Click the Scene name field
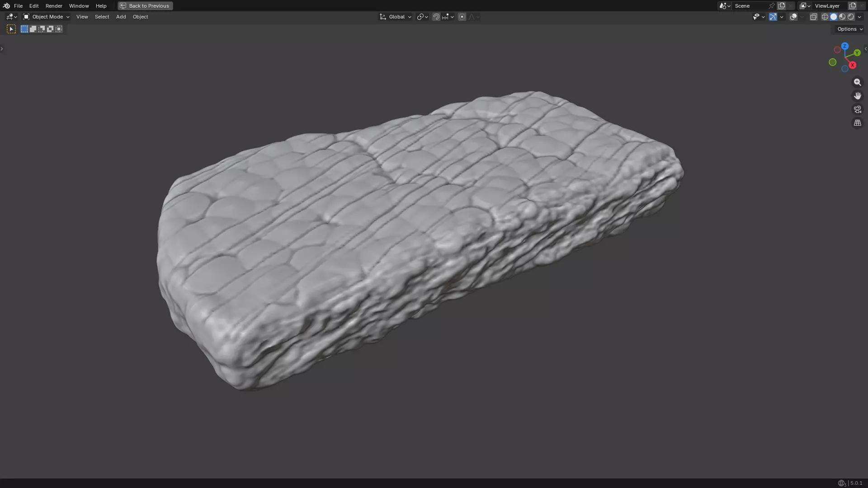This screenshot has height=488, width=868. (x=749, y=6)
